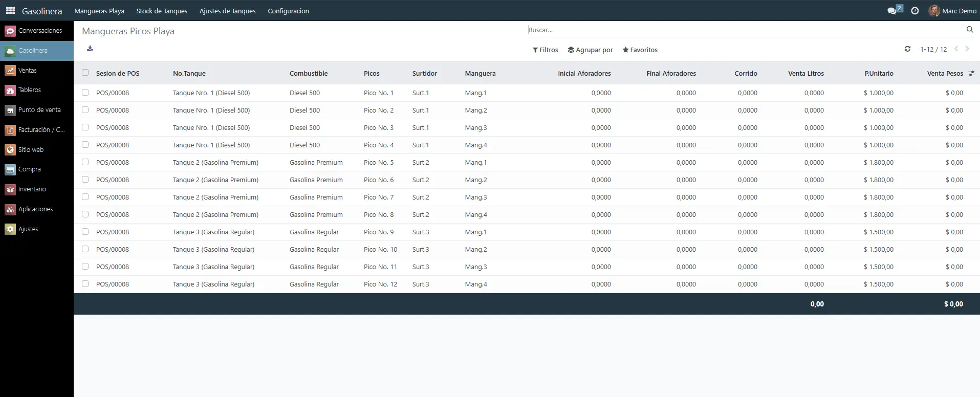Screen dimensions: 980x397
Task: Sort by the Surtidor column header
Action: 425,73
